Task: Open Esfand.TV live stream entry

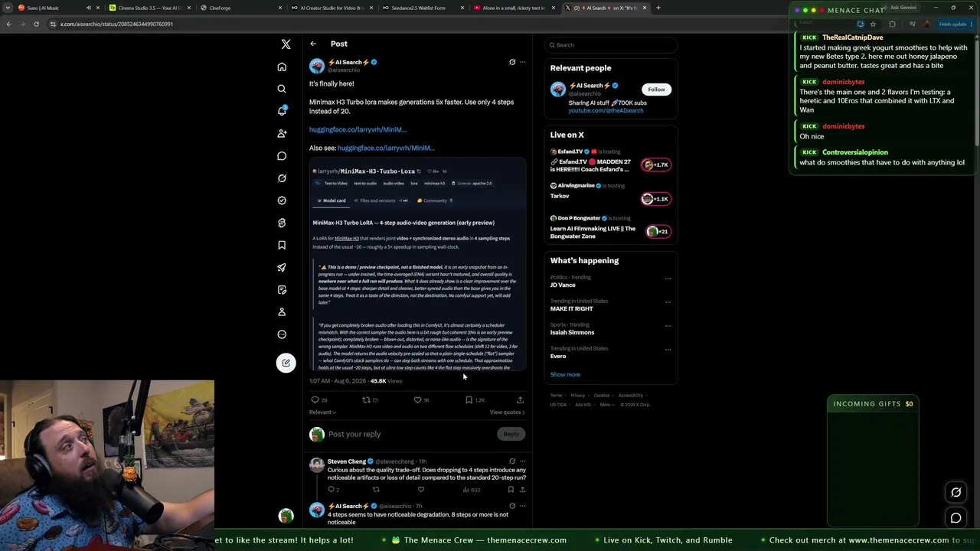Action: pos(609,161)
